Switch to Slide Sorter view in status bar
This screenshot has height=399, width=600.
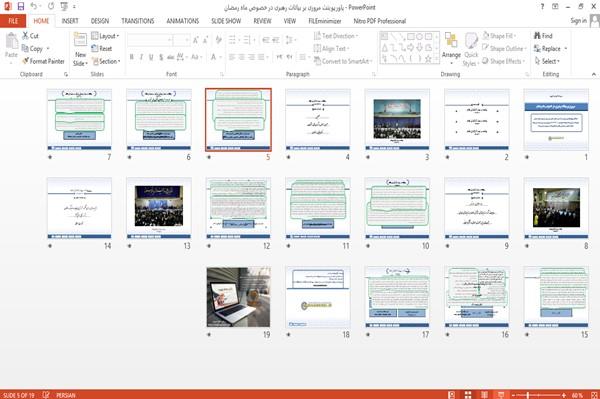tap(468, 395)
